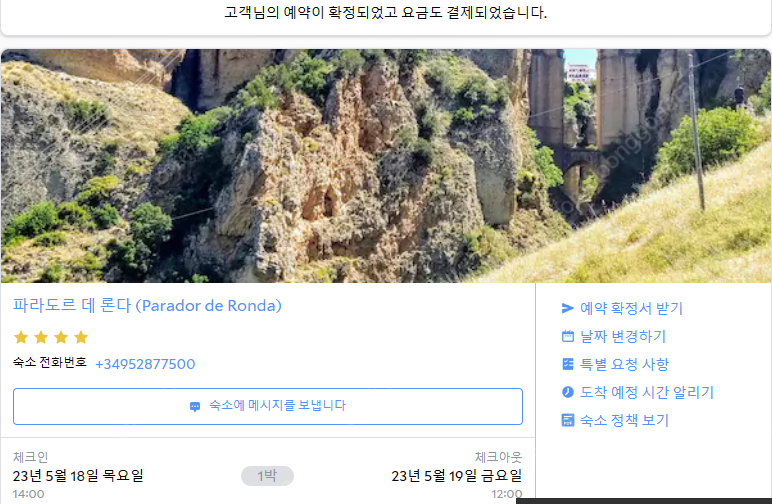
Task: Open 도착 예정 시간 알리기
Action: point(646,392)
